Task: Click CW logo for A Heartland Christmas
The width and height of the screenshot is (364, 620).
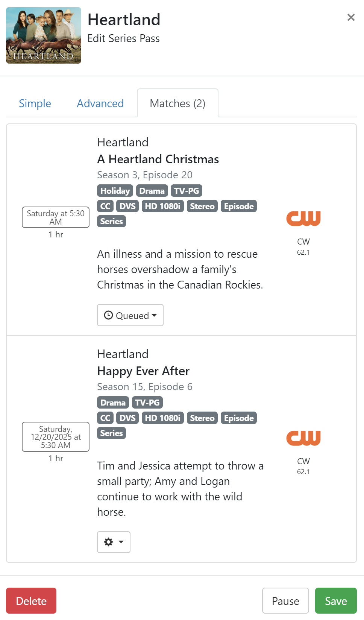Action: coord(303,219)
